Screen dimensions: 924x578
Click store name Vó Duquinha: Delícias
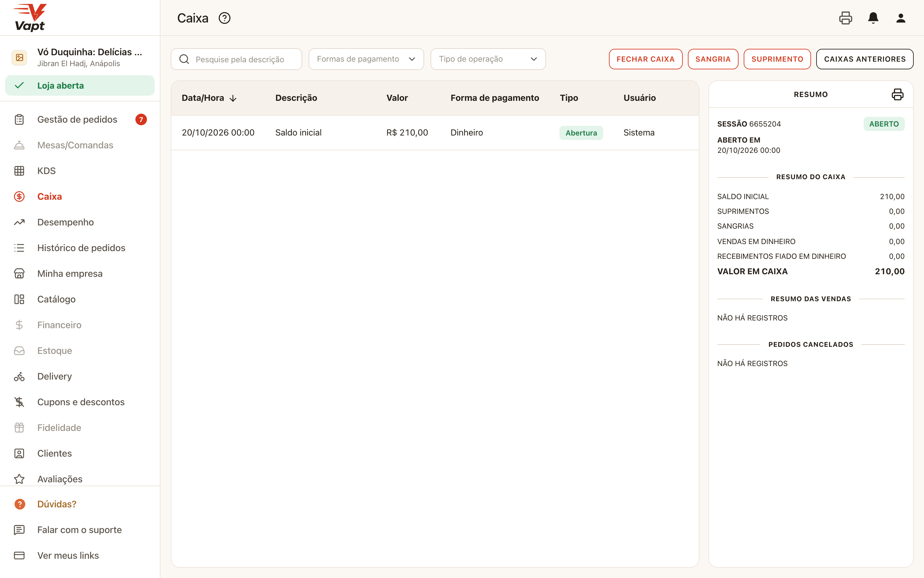90,52
